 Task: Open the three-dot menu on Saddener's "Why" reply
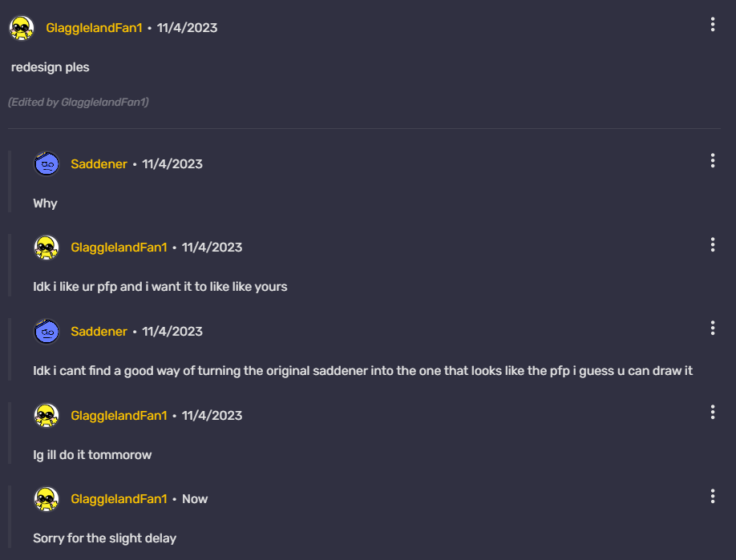[x=713, y=160]
